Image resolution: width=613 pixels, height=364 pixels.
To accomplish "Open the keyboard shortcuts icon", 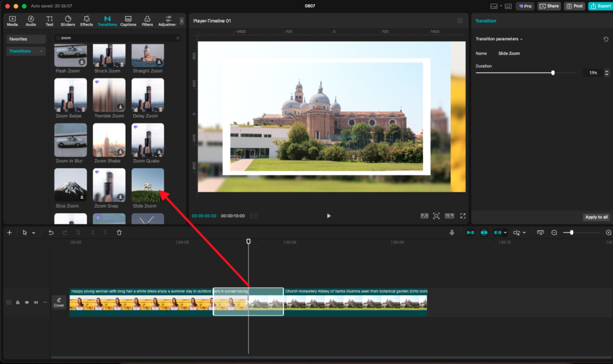I will pyautogui.click(x=508, y=6).
